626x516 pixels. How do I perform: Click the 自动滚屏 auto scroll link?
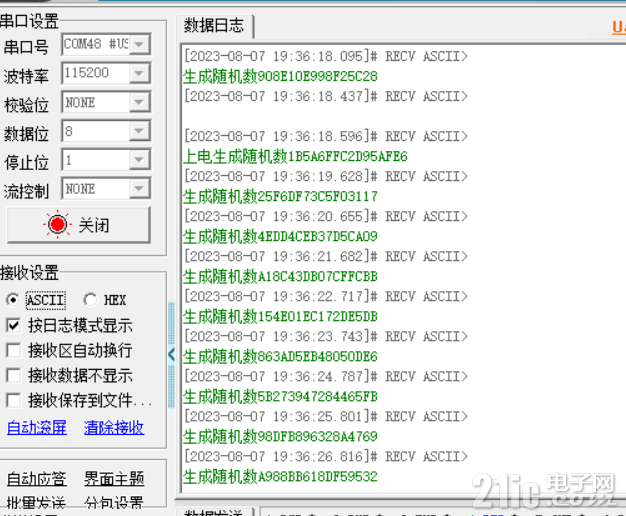click(37, 427)
